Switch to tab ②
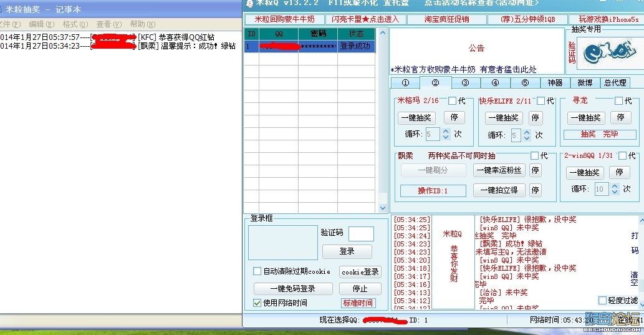Image resolution: width=644 pixels, height=335 pixels. (435, 82)
